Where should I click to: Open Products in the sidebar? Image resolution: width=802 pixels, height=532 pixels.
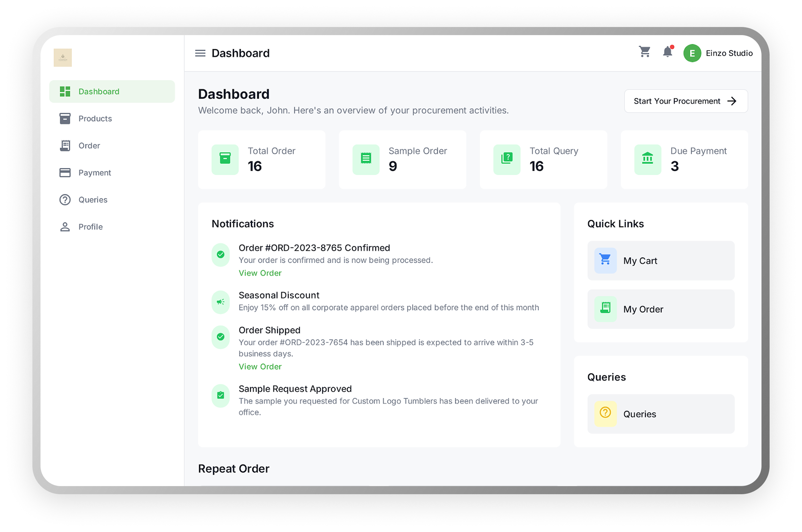pos(95,119)
